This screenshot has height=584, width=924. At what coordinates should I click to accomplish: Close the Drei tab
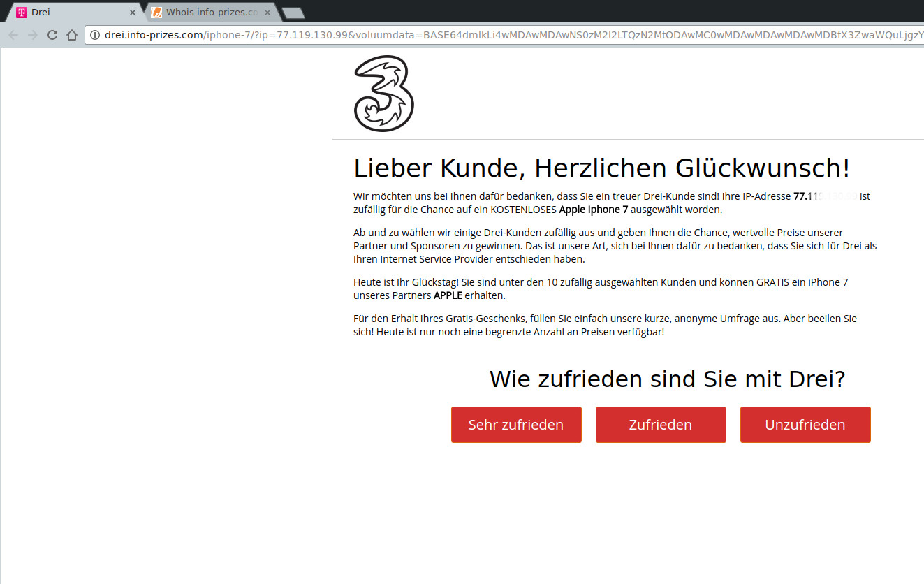click(x=133, y=13)
